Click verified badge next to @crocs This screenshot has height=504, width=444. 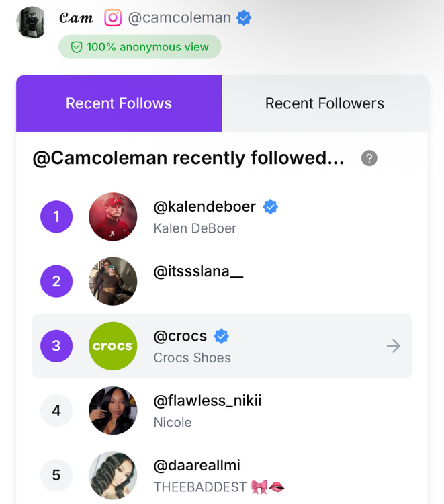coord(221,336)
